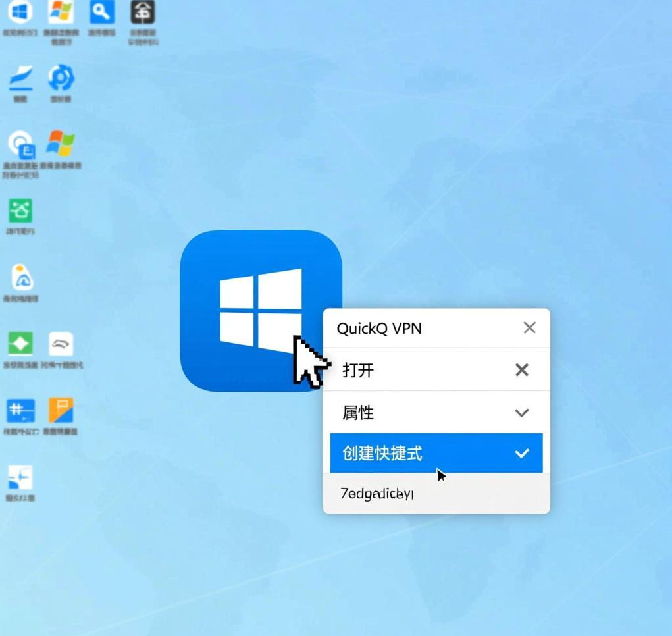Select the 7edgadicbyl item at menu bottom
Image resolution: width=672 pixels, height=636 pixels.
pyautogui.click(x=377, y=494)
